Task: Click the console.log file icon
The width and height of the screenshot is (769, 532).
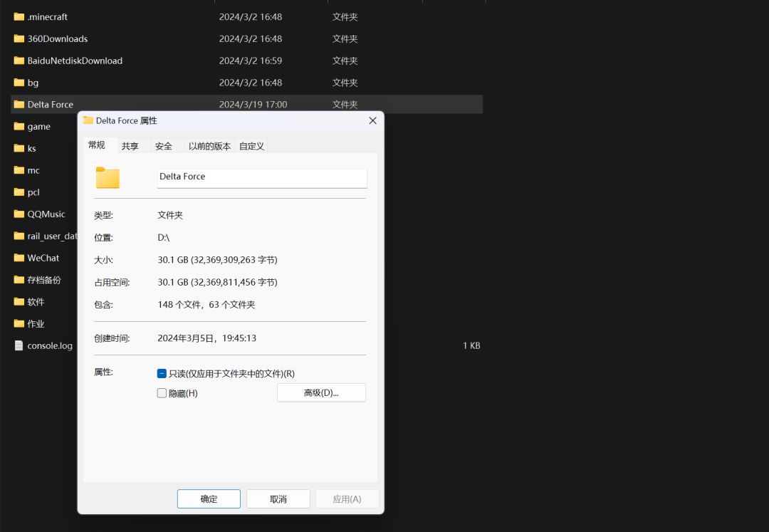Action: (19, 345)
